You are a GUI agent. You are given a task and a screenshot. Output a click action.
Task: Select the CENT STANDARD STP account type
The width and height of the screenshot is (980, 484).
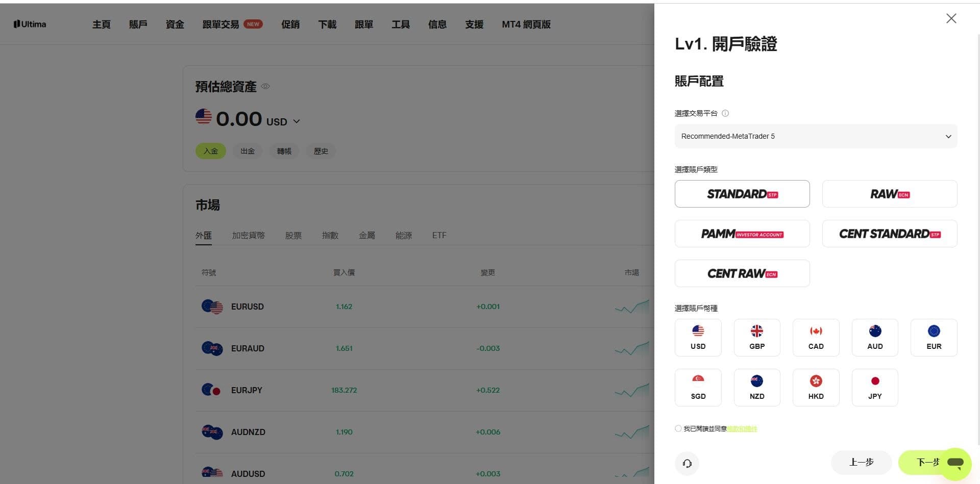pos(889,234)
